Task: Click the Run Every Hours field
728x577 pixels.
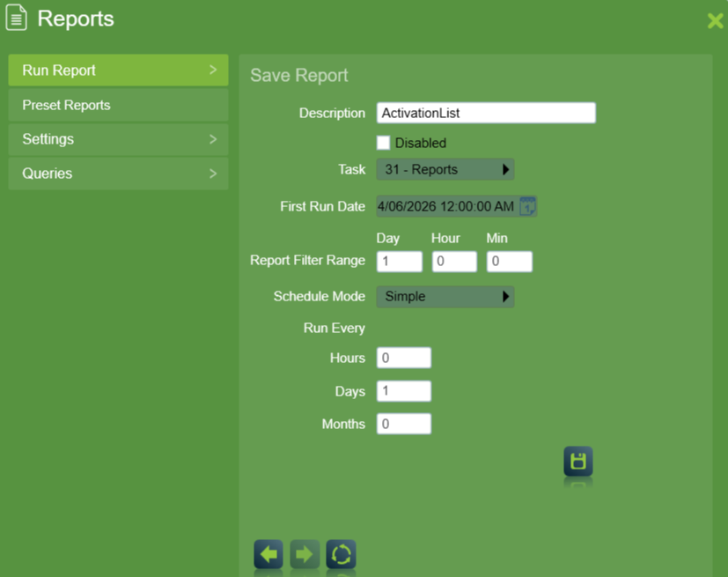Action: [404, 358]
